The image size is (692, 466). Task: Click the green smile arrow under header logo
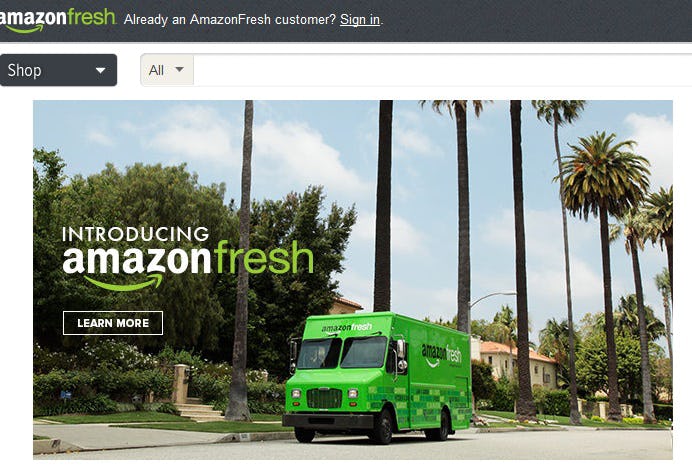25,29
